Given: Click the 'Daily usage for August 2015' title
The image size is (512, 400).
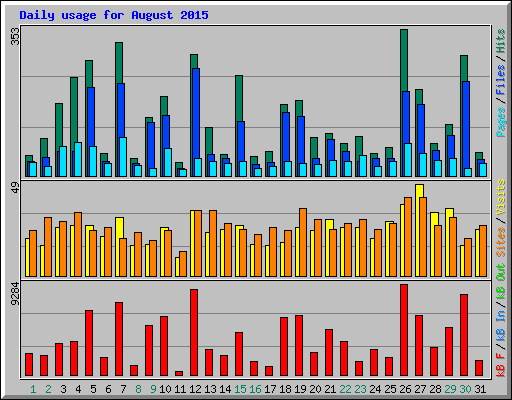Looking at the screenshot, I should click(114, 15).
